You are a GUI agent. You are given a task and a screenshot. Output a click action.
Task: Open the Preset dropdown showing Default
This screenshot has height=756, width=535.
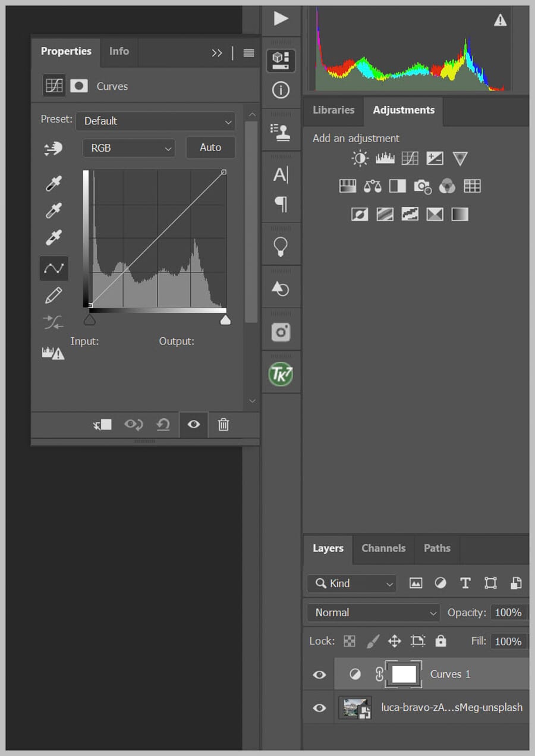click(x=156, y=121)
